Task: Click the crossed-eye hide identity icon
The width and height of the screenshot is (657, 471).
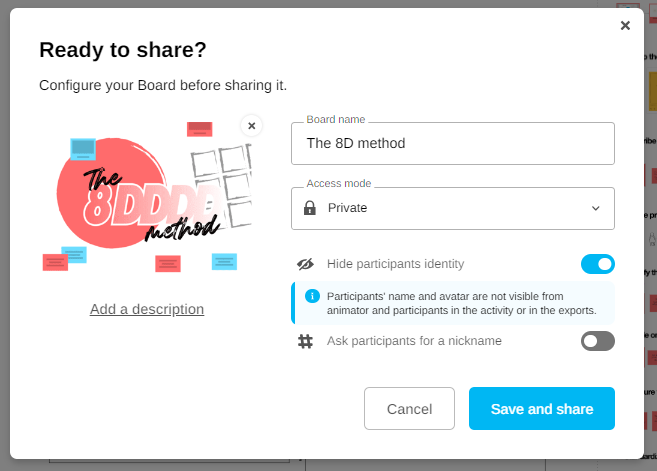Action: pyautogui.click(x=306, y=264)
